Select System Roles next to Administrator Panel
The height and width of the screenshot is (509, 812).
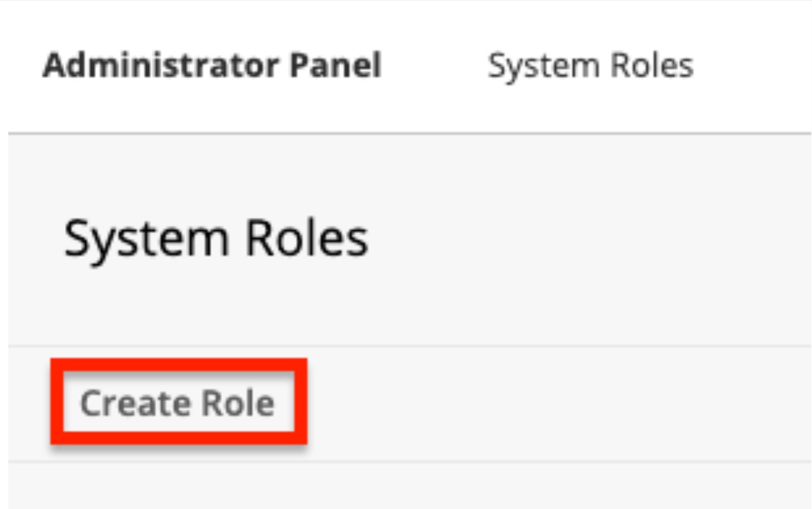590,66
